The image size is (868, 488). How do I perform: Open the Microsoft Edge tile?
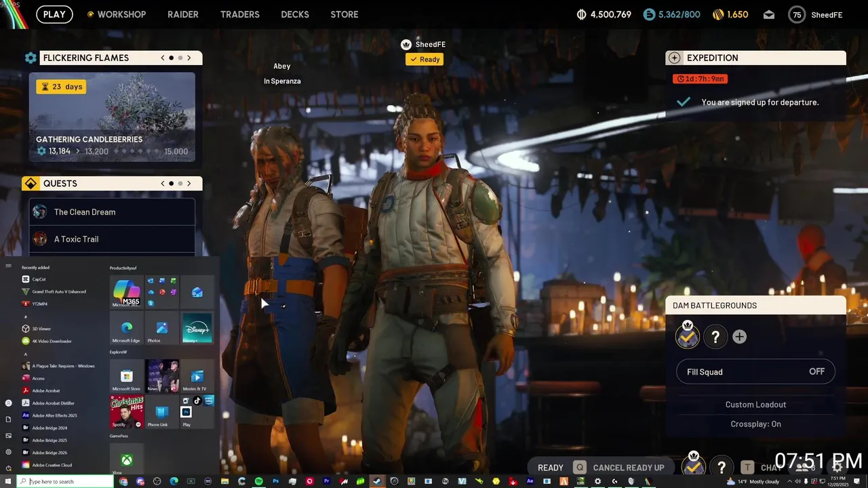[126, 328]
